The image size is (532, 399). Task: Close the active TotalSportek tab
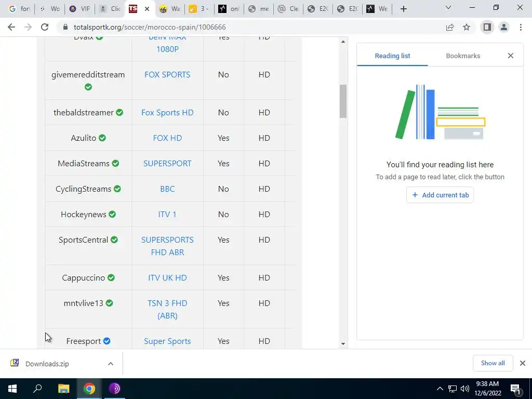[147, 9]
